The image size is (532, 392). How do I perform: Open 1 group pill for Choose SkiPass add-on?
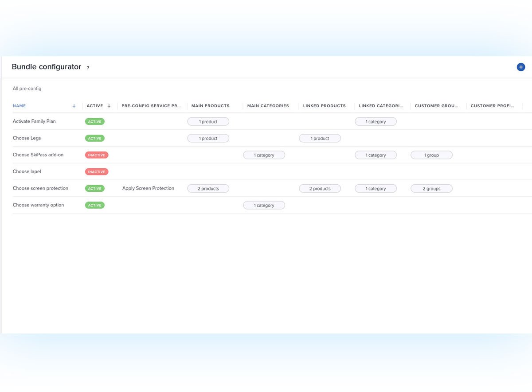pyautogui.click(x=432, y=155)
